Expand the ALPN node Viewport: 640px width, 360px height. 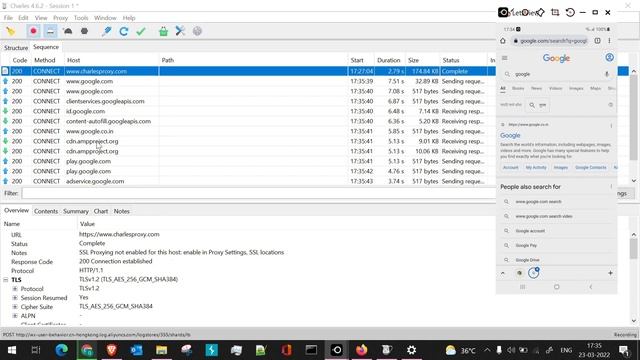point(15,316)
